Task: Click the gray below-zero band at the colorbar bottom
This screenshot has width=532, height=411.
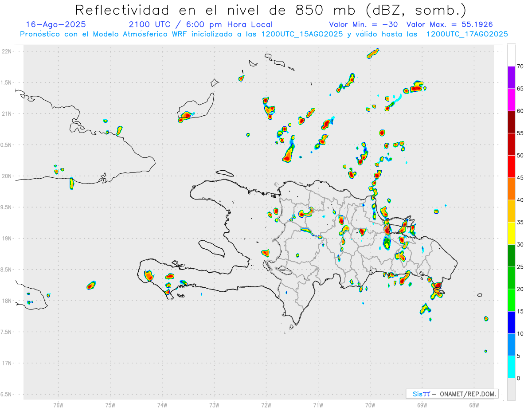Action: (x=511, y=389)
